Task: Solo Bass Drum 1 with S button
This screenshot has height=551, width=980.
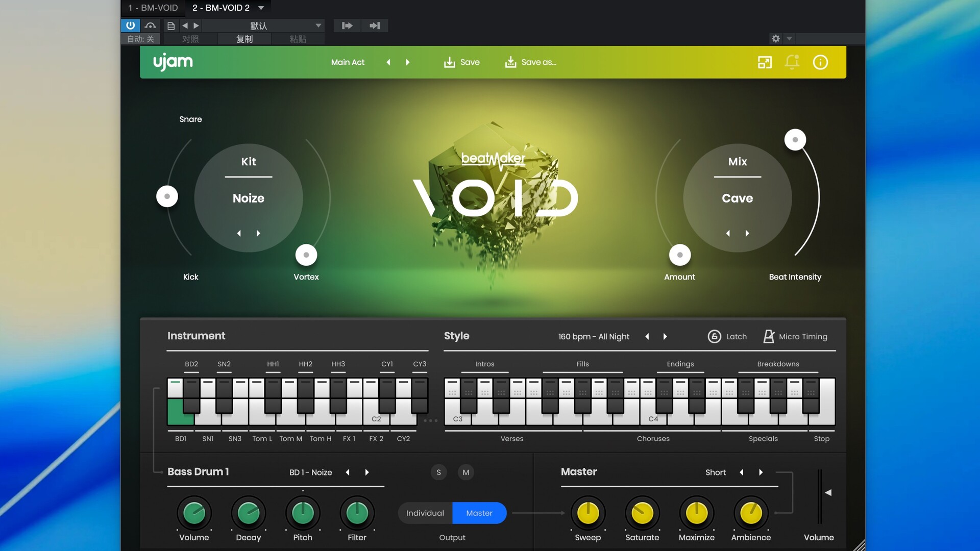Action: 438,472
